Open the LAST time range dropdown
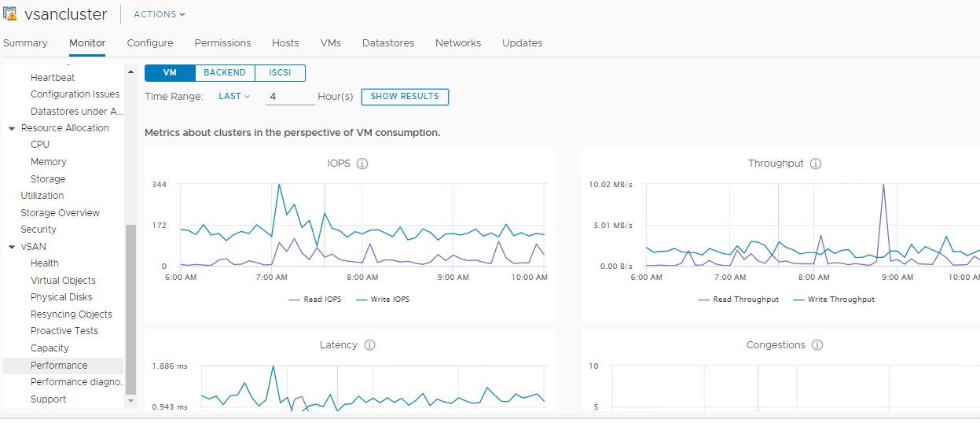The height and width of the screenshot is (423, 980). click(234, 96)
